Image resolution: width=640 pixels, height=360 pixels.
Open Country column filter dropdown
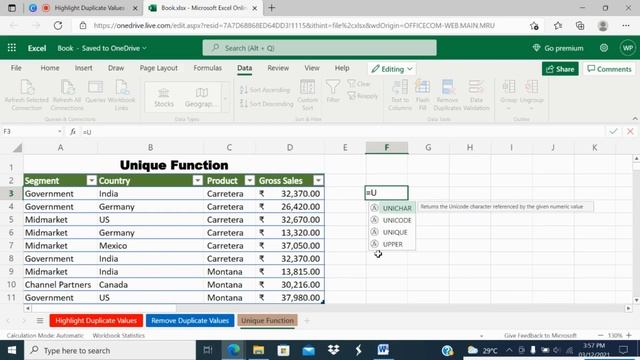click(198, 180)
